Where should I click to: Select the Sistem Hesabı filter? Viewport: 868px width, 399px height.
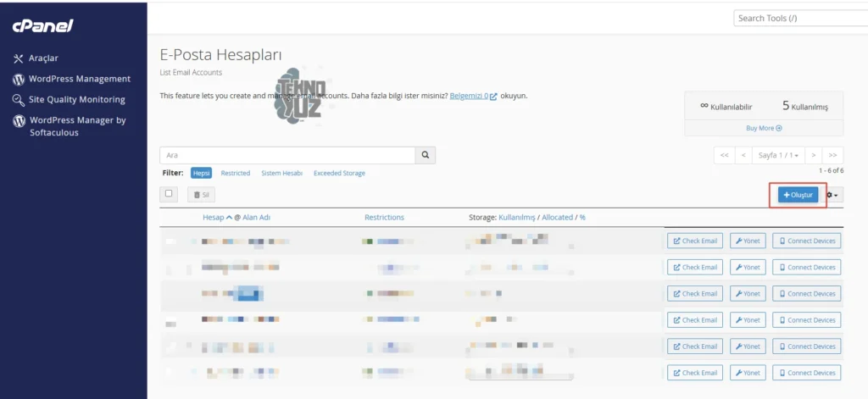click(x=281, y=173)
